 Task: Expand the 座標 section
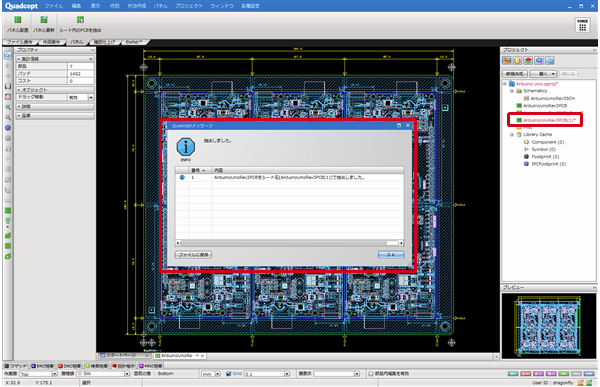[19, 116]
